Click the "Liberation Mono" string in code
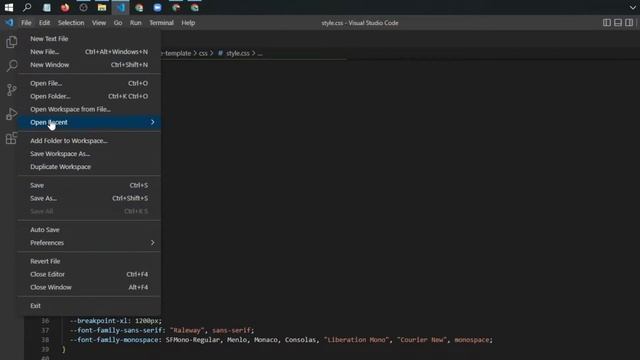 tap(356, 340)
